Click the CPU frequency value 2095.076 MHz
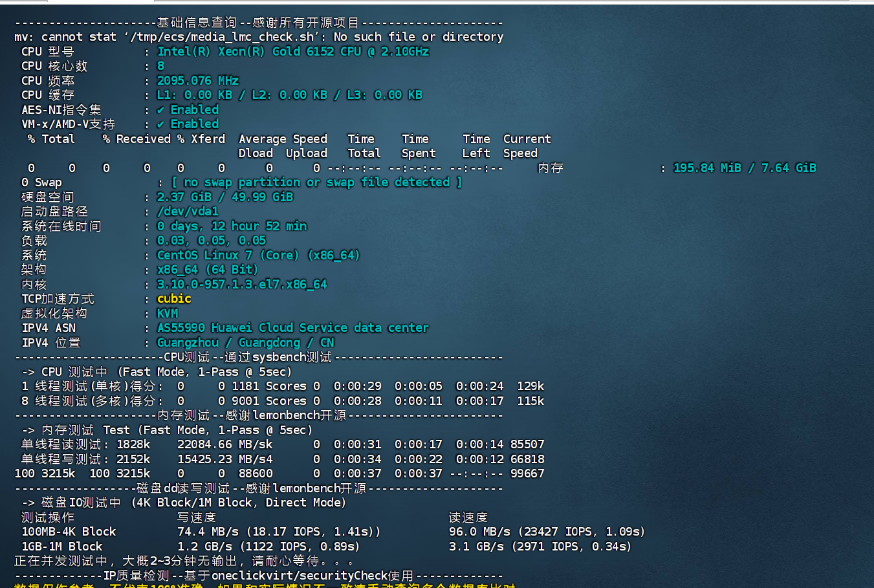This screenshot has height=588, width=874. coord(197,81)
